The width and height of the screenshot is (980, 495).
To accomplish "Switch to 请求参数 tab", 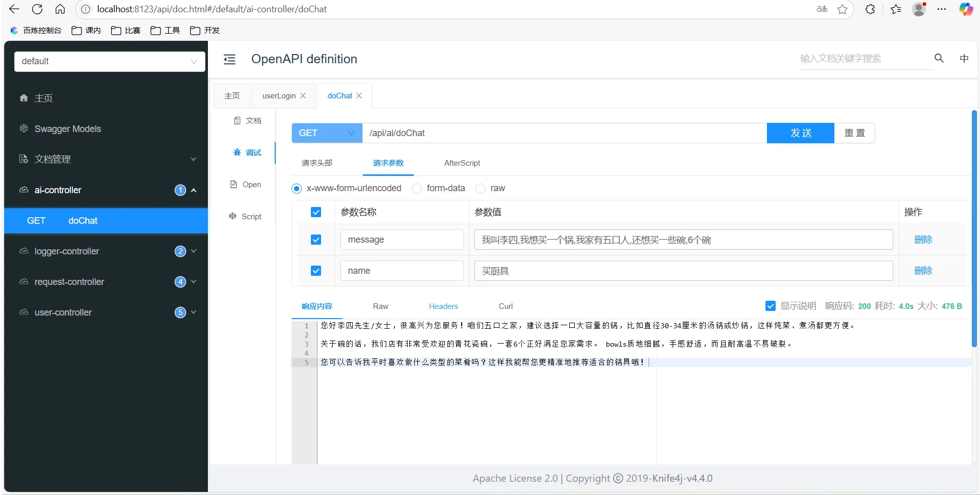I will (x=388, y=163).
